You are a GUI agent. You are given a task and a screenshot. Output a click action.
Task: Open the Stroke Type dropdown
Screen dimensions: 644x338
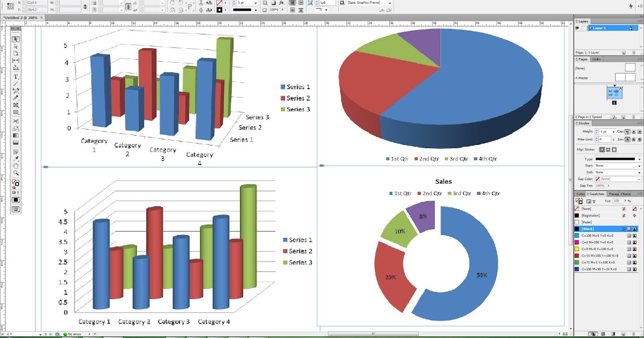[x=639, y=159]
